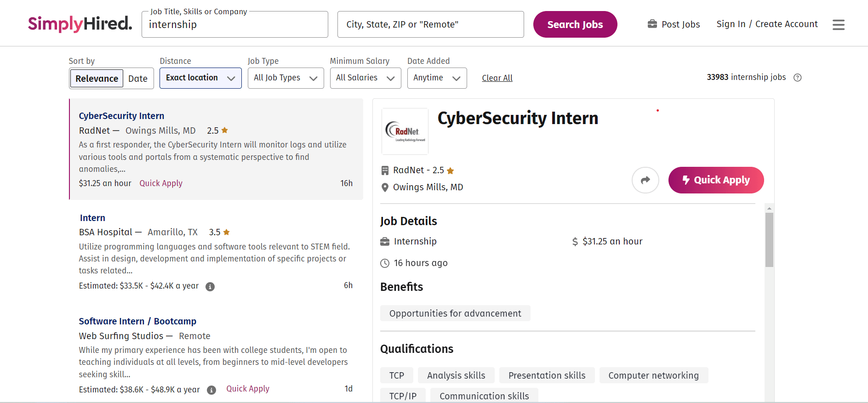Sort results by Date
This screenshot has height=403, width=868.
point(138,79)
